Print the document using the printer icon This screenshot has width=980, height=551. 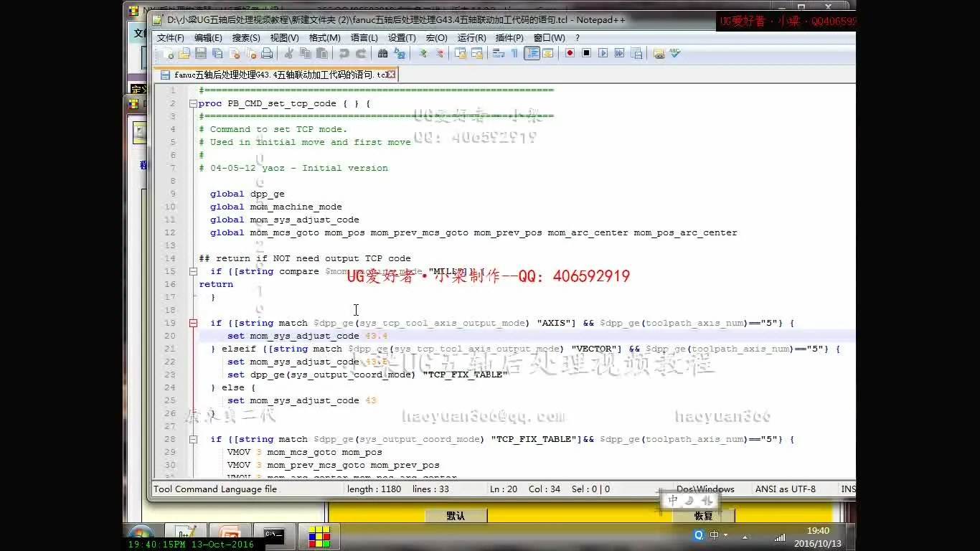[266, 53]
